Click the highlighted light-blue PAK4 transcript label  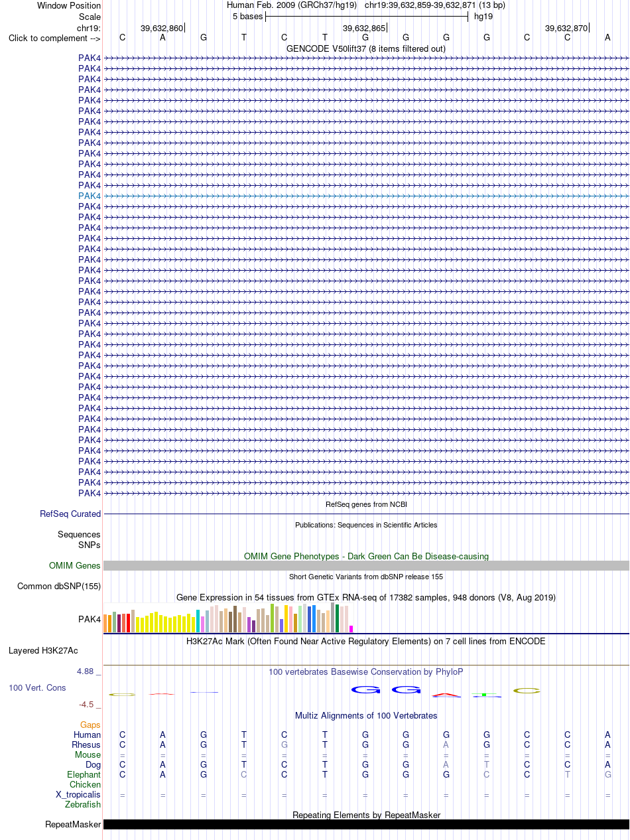tap(90, 196)
